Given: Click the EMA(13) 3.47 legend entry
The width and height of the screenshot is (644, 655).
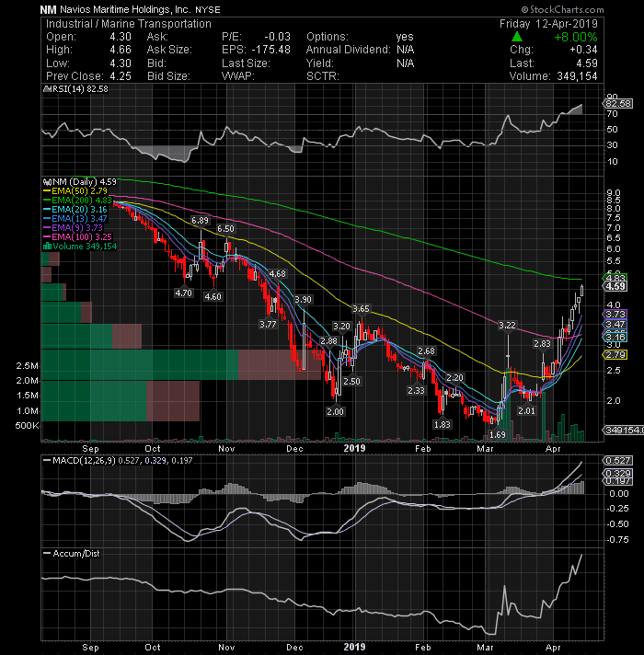Looking at the screenshot, I should point(75,218).
